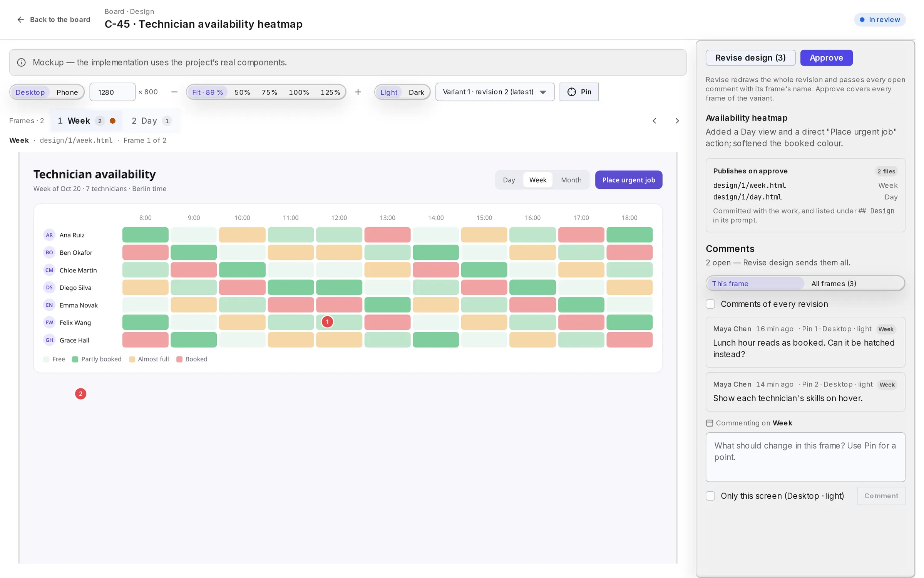Screen dimensions: 924x578
Task: Switch preview to Desktop mode
Action: (30, 92)
